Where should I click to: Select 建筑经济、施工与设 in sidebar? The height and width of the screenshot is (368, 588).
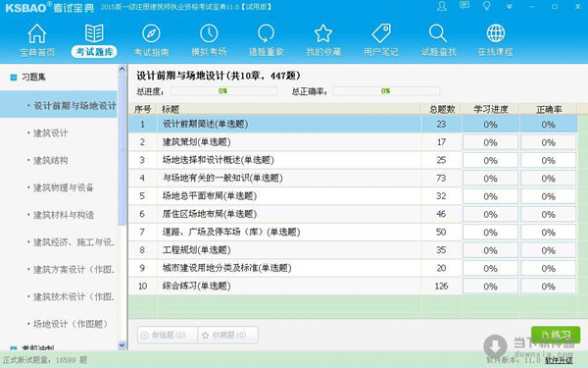pyautogui.click(x=73, y=242)
